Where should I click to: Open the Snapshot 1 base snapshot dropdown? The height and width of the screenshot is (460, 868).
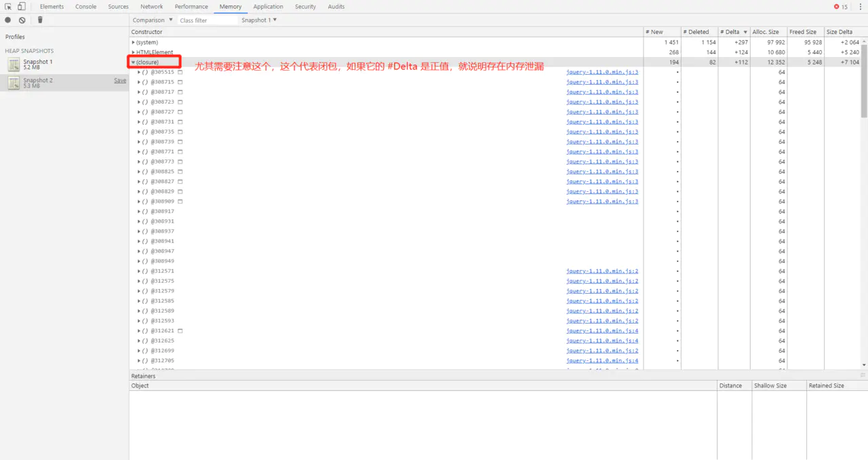[259, 20]
